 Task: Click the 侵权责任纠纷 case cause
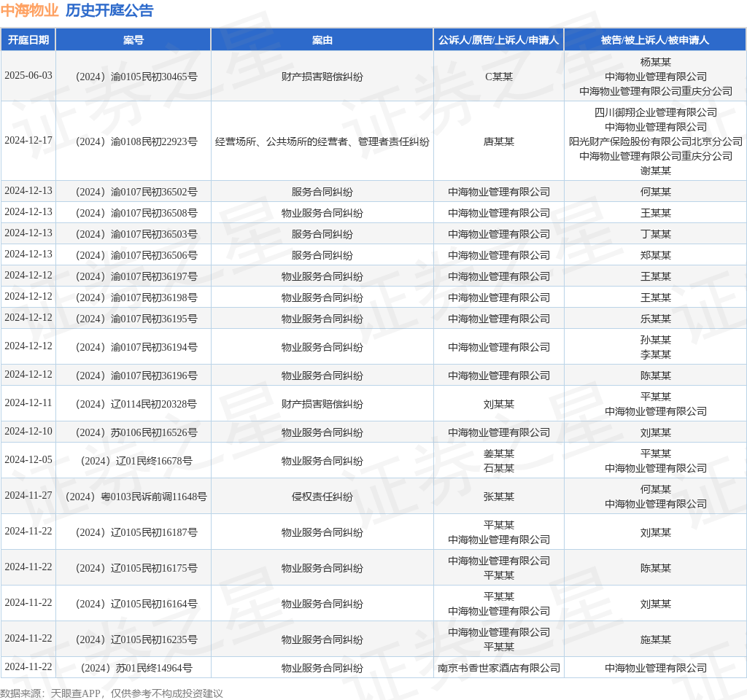(322, 497)
